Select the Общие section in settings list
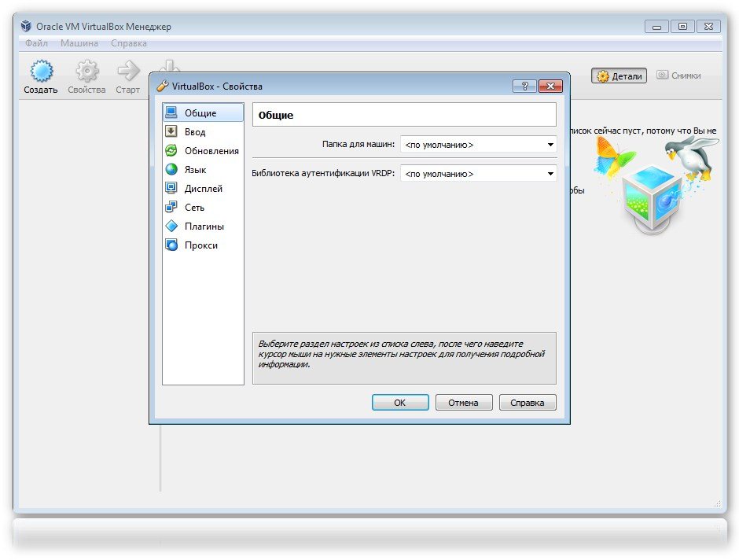This screenshot has height=560, width=739. 200,113
